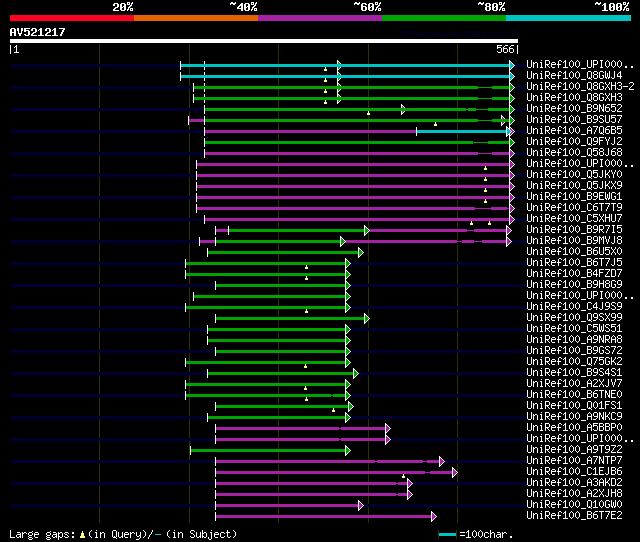Open hit UniRef100_B9SU57
Screen dimensions: 640x542
tap(574, 120)
